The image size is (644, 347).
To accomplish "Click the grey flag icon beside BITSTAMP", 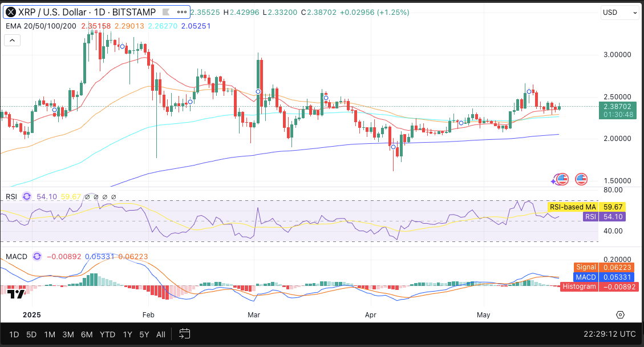I will click(x=167, y=13).
